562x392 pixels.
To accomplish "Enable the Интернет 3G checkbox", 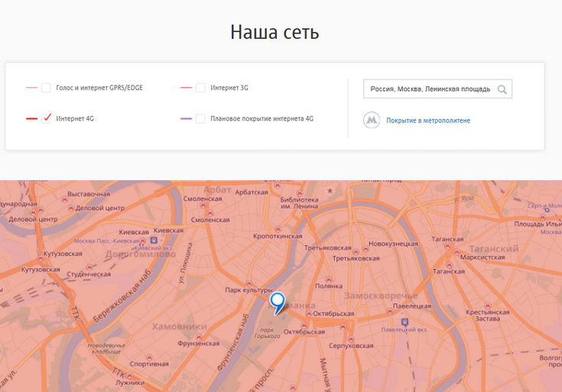I will pyautogui.click(x=200, y=87).
